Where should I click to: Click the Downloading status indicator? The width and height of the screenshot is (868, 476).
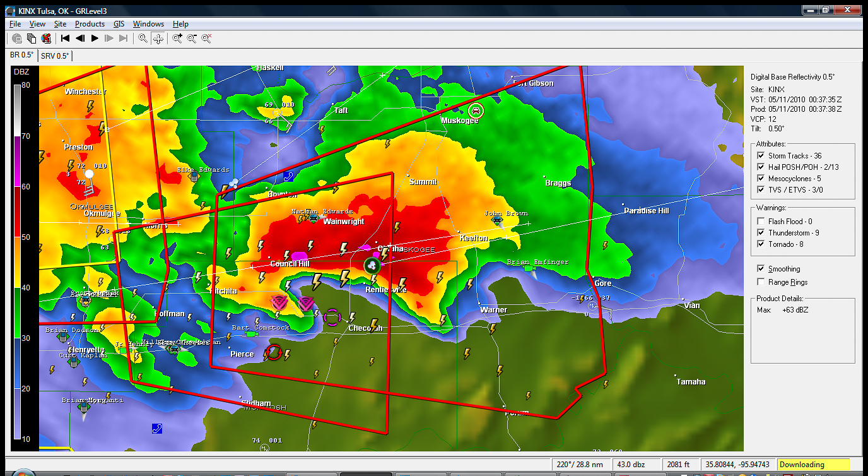813,465
